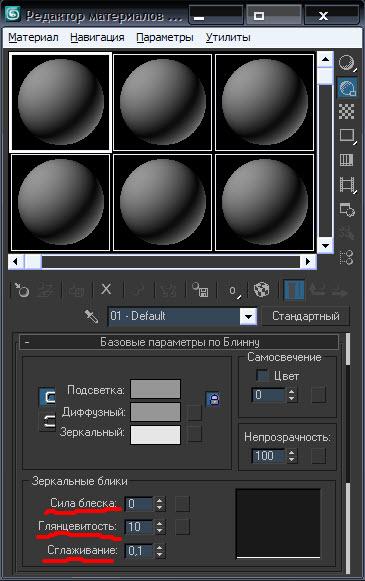This screenshot has height=581, width=365.
Task: Open the Утилиты menu
Action: tap(228, 38)
